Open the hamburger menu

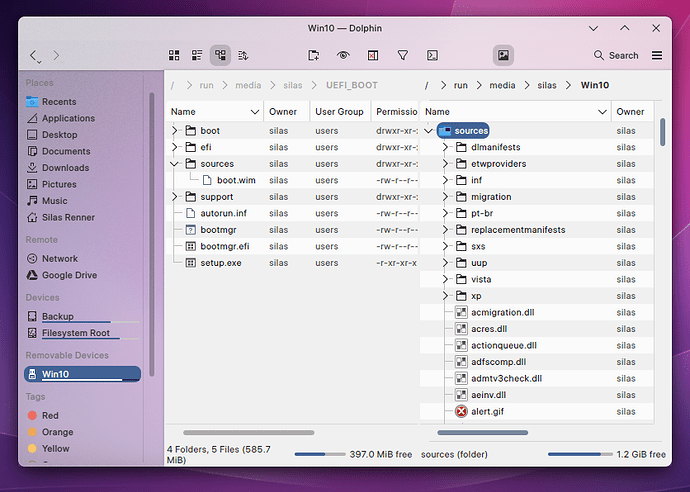point(657,55)
